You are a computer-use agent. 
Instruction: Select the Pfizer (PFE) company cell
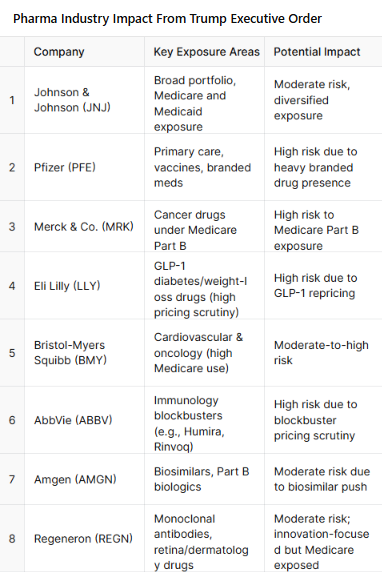[84, 167]
